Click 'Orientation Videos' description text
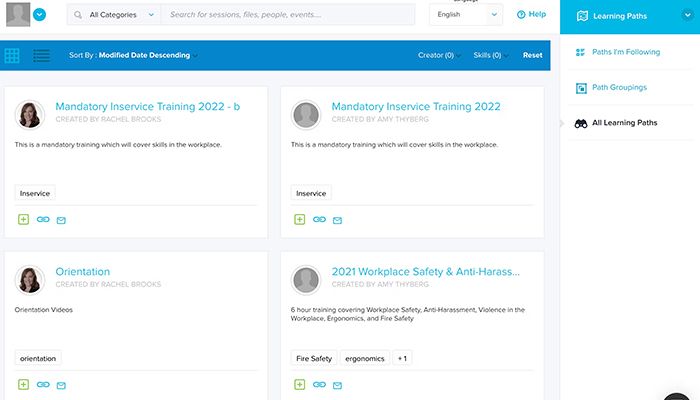Image resolution: width=700 pixels, height=400 pixels. tap(44, 310)
